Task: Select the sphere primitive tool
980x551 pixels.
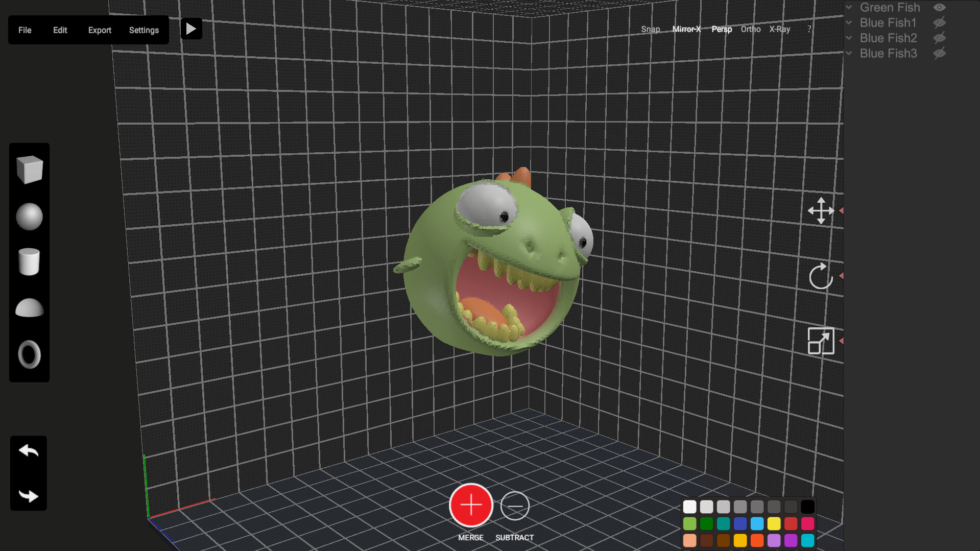Action: pyautogui.click(x=29, y=217)
